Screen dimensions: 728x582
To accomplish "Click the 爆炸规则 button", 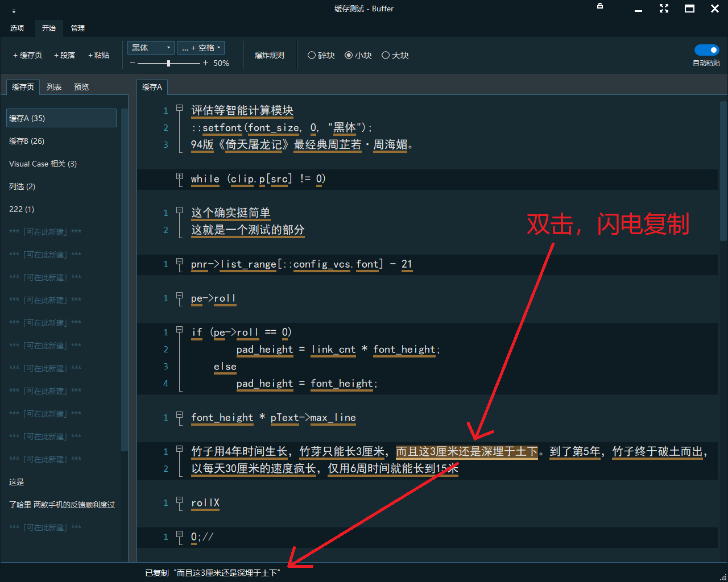I will (x=269, y=55).
